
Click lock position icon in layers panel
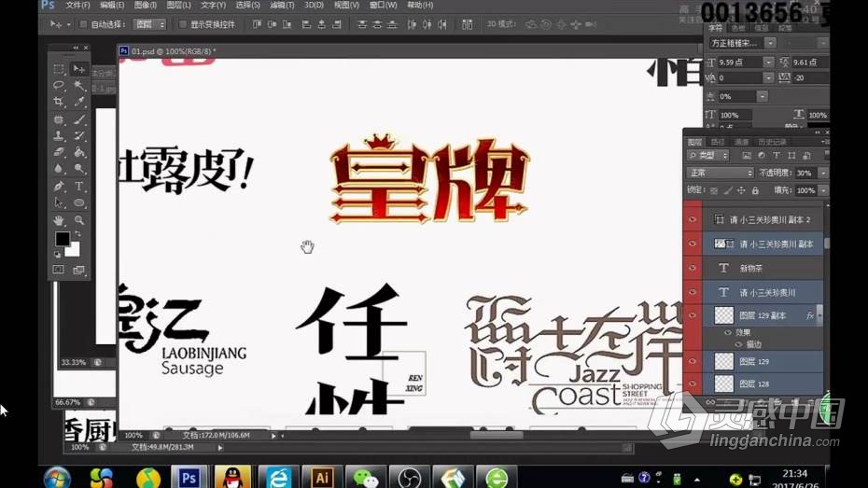click(x=741, y=191)
